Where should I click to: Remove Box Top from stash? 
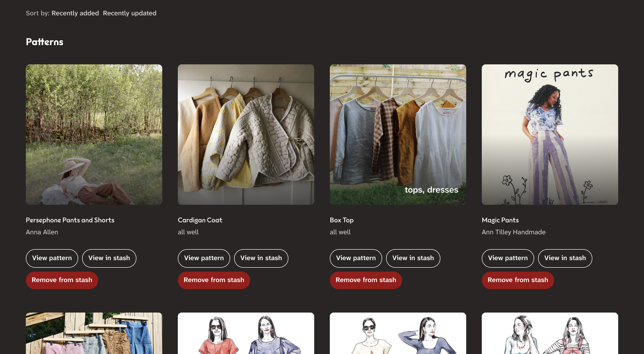(x=366, y=280)
